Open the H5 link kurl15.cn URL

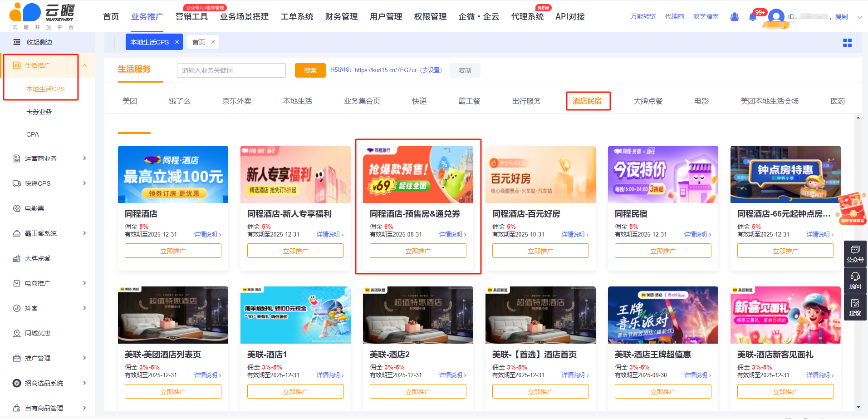[386, 70]
